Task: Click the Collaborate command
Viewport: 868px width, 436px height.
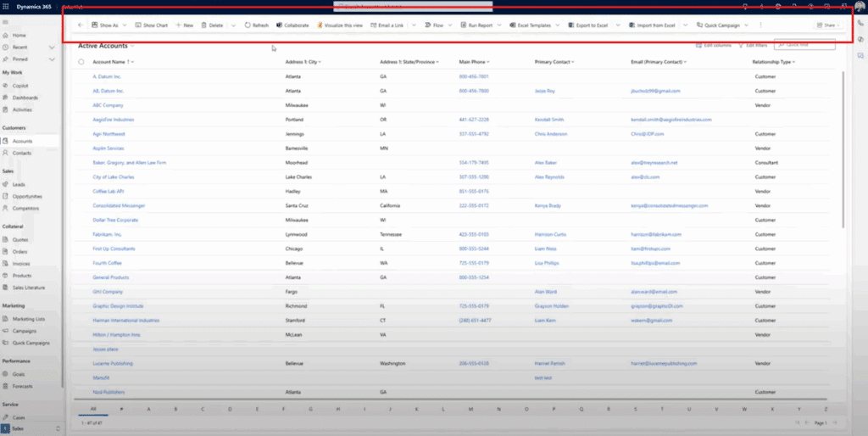Action: tap(292, 25)
